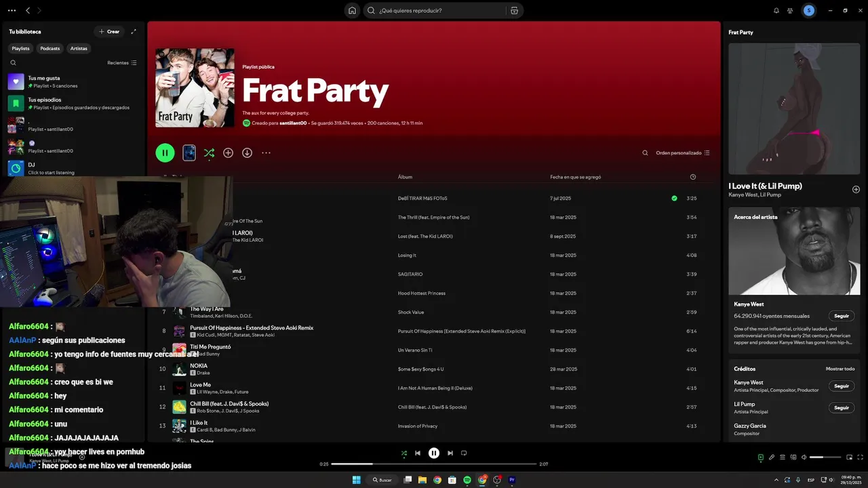Skip to previous track
The image size is (868, 488).
pyautogui.click(x=418, y=453)
